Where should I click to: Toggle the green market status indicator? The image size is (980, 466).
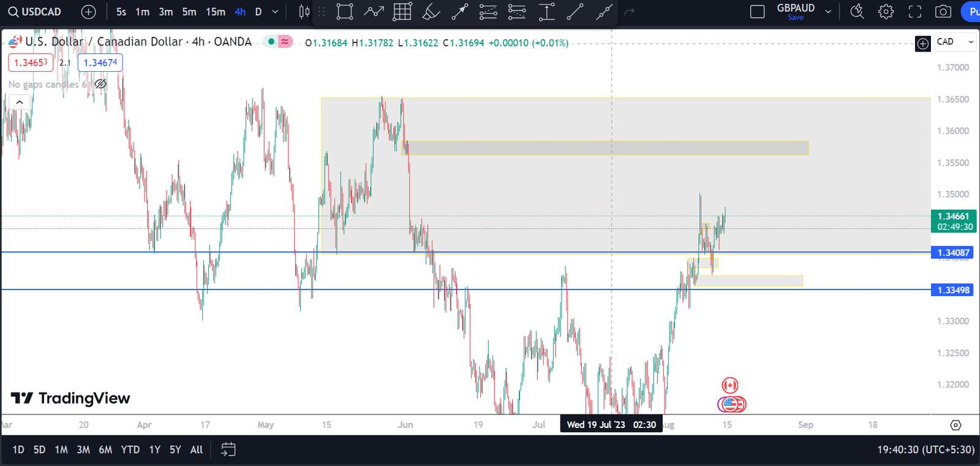pos(271,42)
